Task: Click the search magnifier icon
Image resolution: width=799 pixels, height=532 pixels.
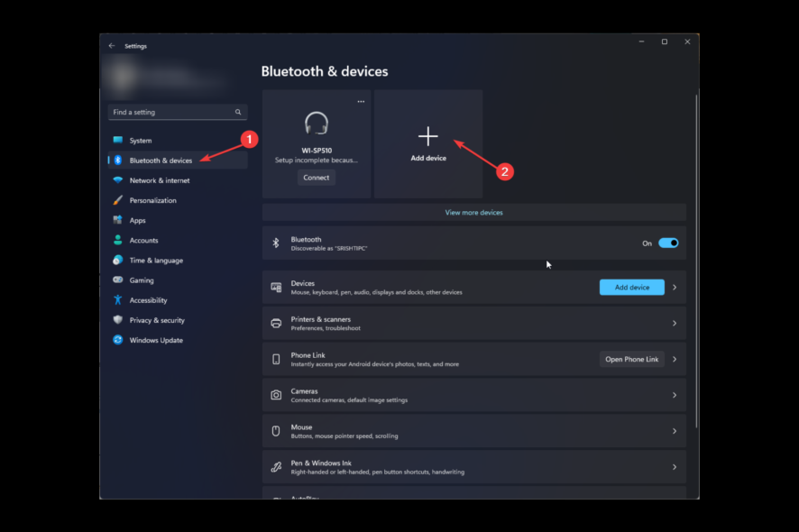Action: point(238,112)
